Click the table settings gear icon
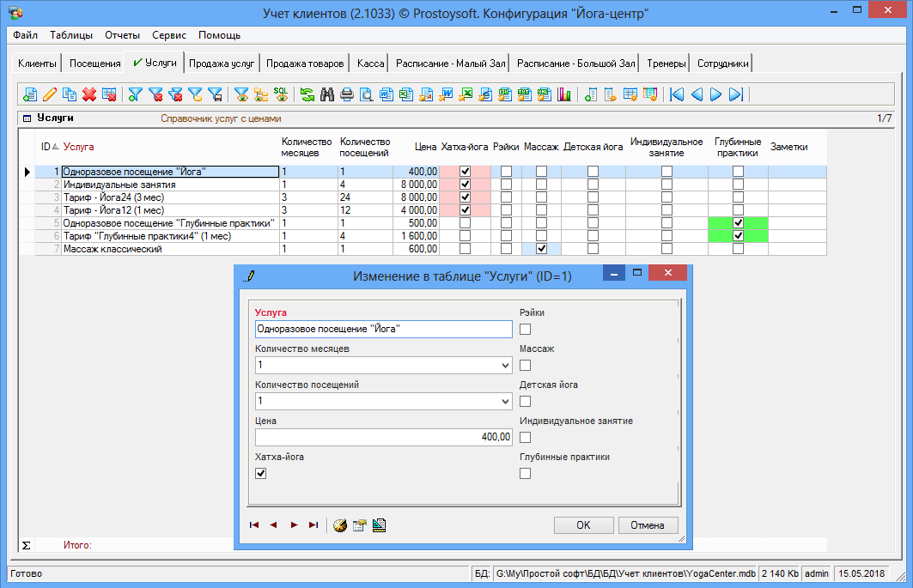The width and height of the screenshot is (913, 588). pyautogui.click(x=630, y=94)
